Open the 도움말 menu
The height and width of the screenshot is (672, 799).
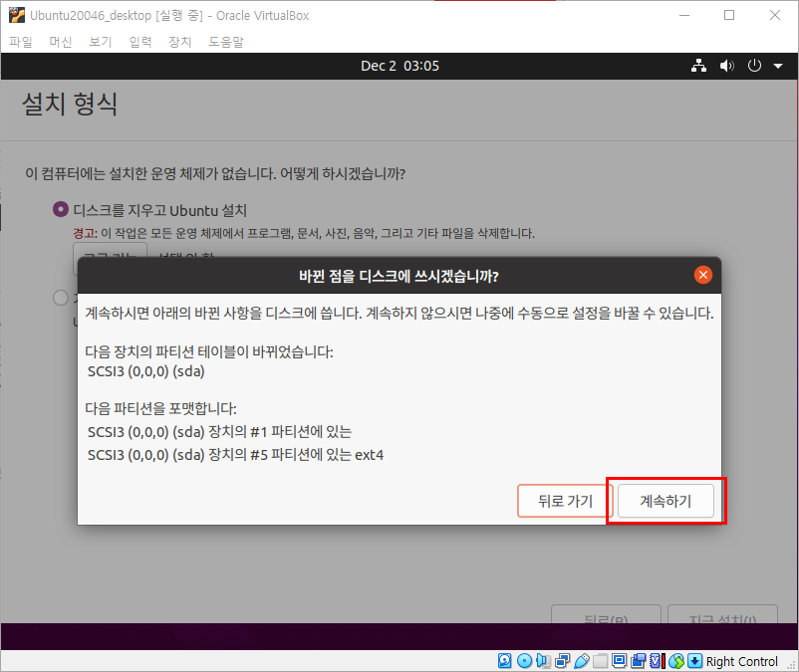(x=226, y=42)
